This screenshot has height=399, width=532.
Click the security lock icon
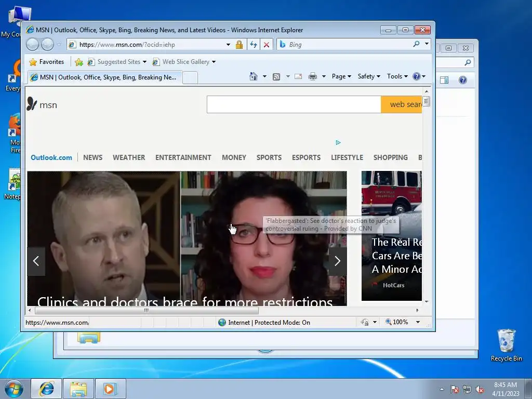[239, 45]
